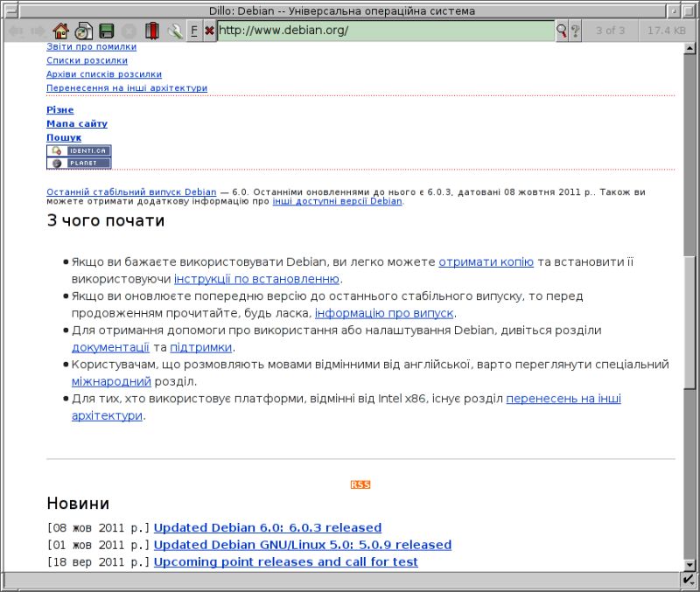The width and height of the screenshot is (700, 592).
Task: Reload the current Debian page
Action: (84, 30)
